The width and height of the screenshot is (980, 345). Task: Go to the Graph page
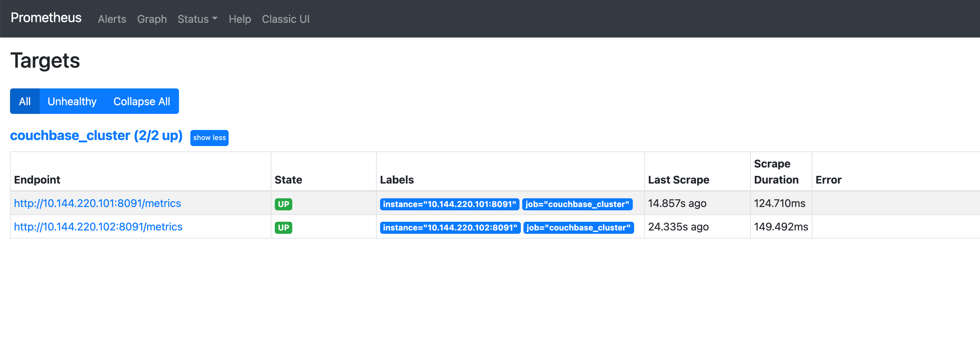click(152, 19)
